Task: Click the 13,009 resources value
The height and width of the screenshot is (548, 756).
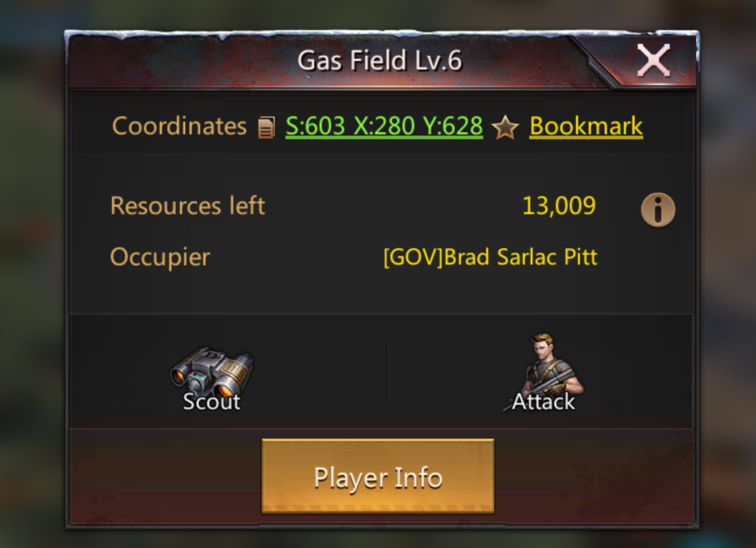Action: click(559, 206)
